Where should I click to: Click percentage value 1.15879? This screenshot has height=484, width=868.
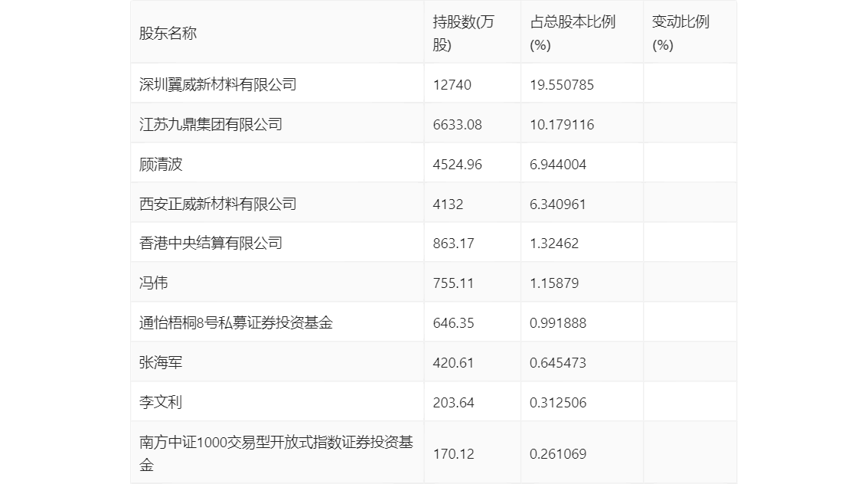(554, 283)
